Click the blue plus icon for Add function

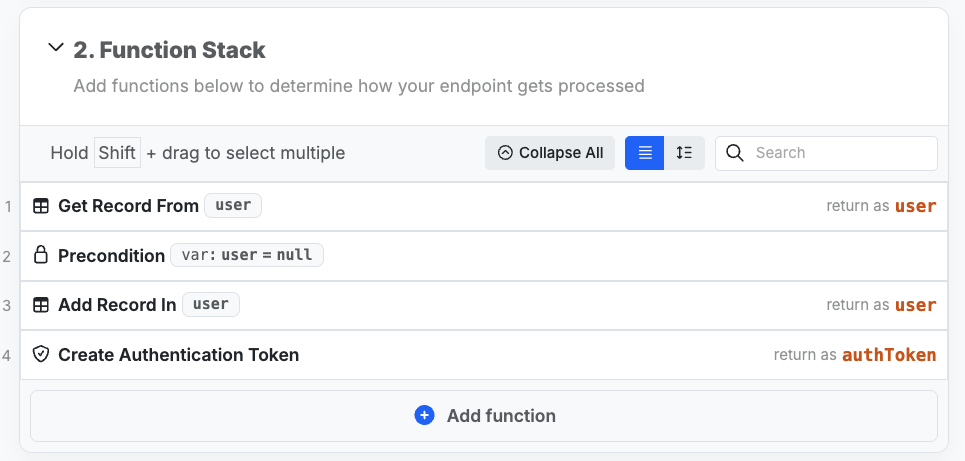424,415
